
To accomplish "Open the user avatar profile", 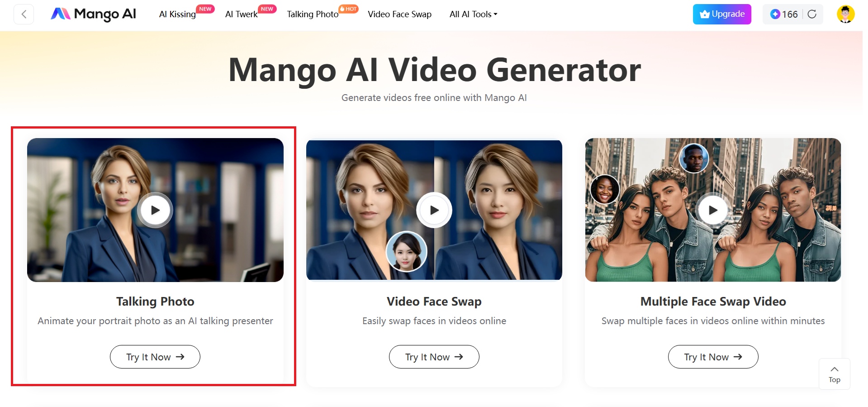I will coord(845,14).
